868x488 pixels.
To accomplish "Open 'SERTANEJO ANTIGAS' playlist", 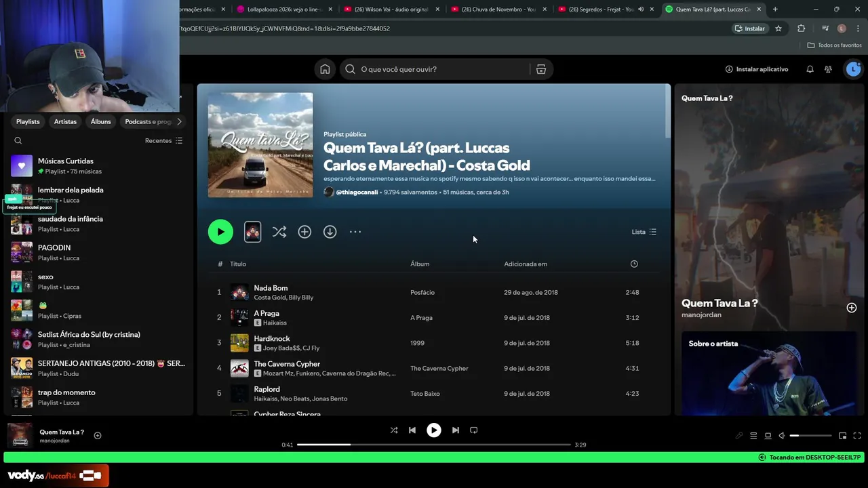I will pyautogui.click(x=98, y=368).
